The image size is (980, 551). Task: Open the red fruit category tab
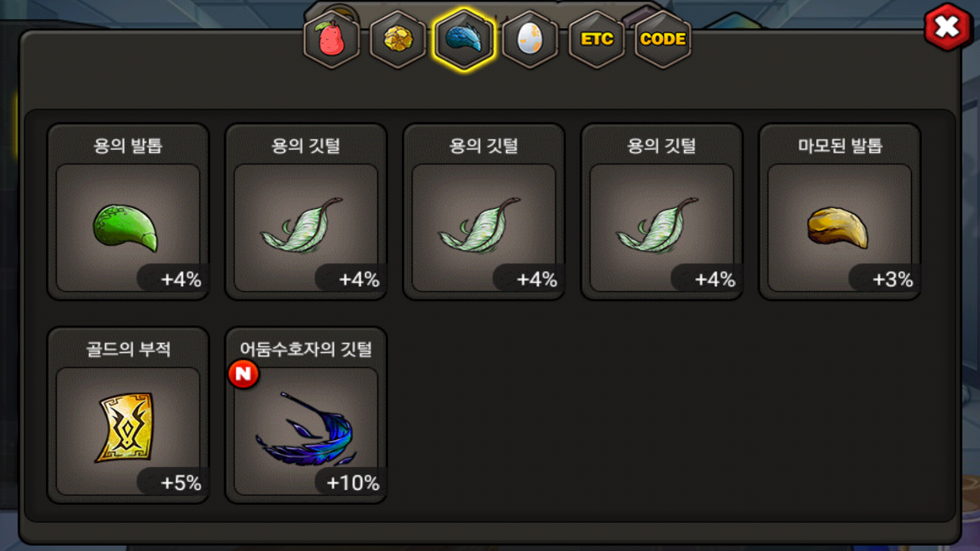pyautogui.click(x=332, y=40)
